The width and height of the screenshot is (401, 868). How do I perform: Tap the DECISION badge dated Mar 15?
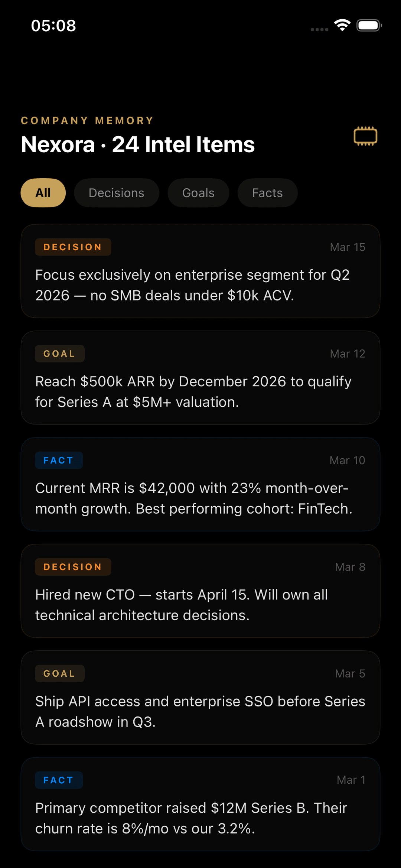[x=73, y=247]
